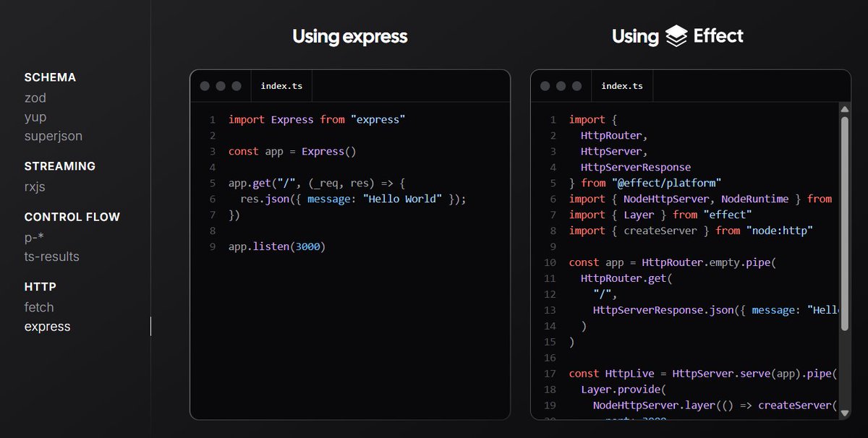Click the 'app.get("/", (_req, res) => {' line
Image resolution: width=868 pixels, height=438 pixels.
[x=317, y=183]
